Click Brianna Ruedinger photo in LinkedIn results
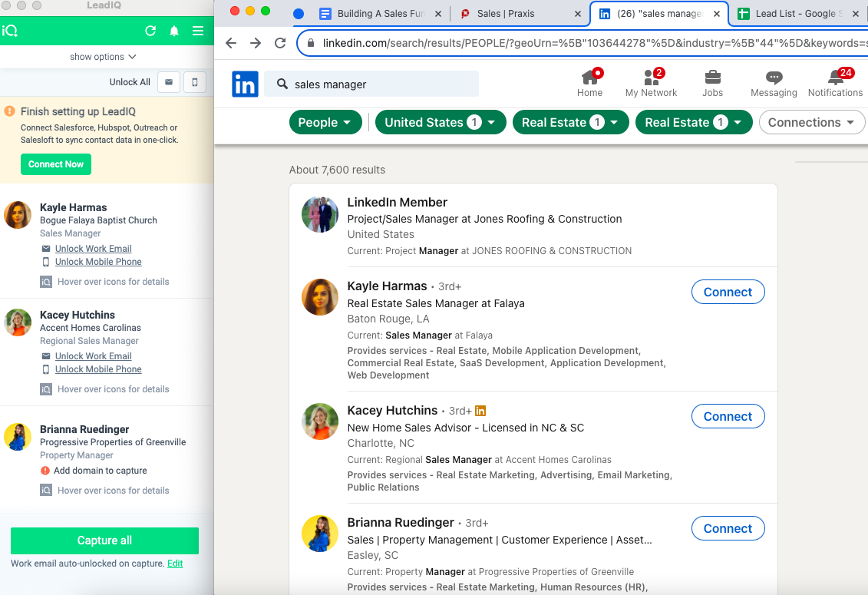This screenshot has height=595, width=868. (320, 534)
